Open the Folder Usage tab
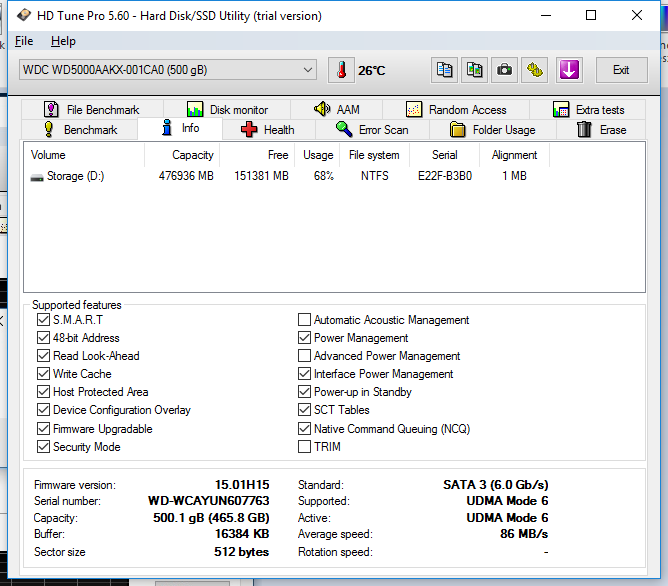 tap(492, 129)
